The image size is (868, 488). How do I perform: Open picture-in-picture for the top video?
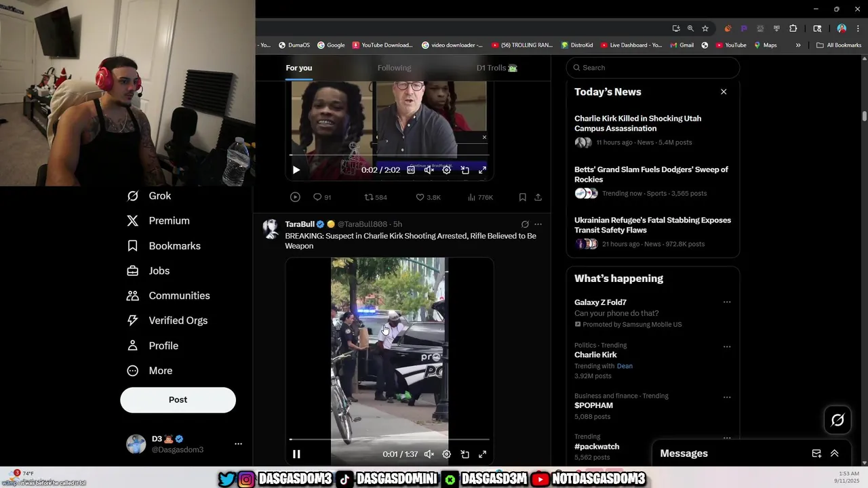465,170
